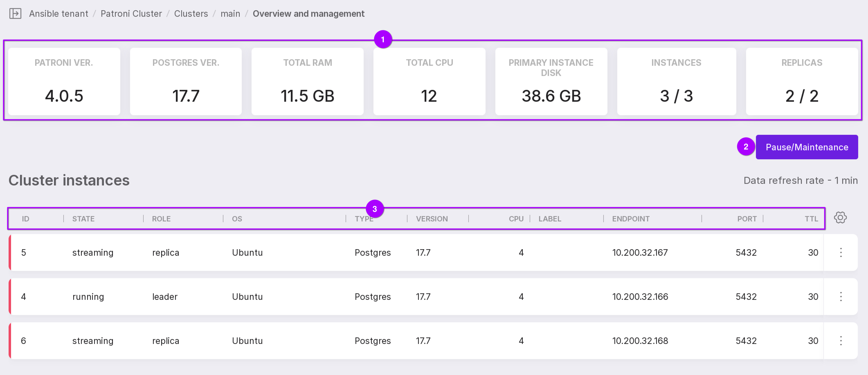Screen dimensions: 868x375
Task: Click the TOTAL RAM card
Action: click(307, 81)
